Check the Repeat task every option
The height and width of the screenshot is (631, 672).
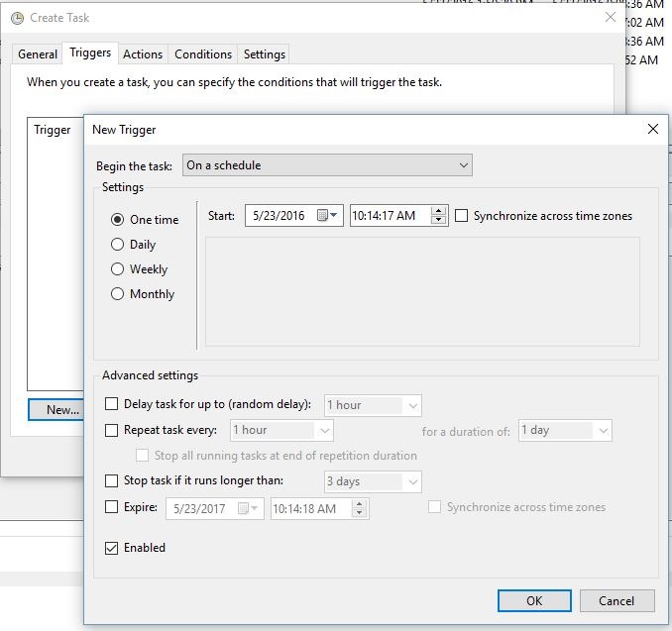click(112, 430)
